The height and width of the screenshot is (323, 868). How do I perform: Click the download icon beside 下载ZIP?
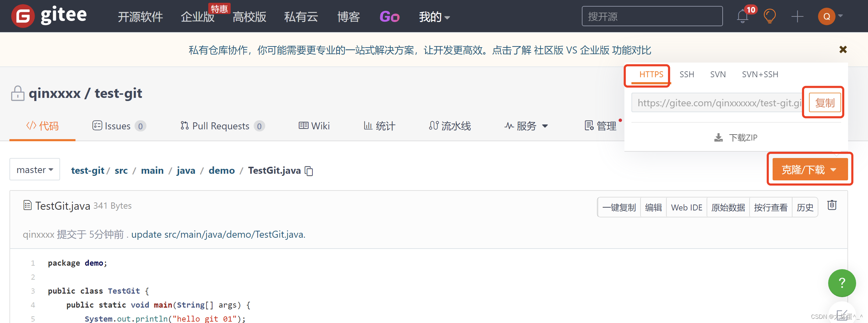point(718,138)
